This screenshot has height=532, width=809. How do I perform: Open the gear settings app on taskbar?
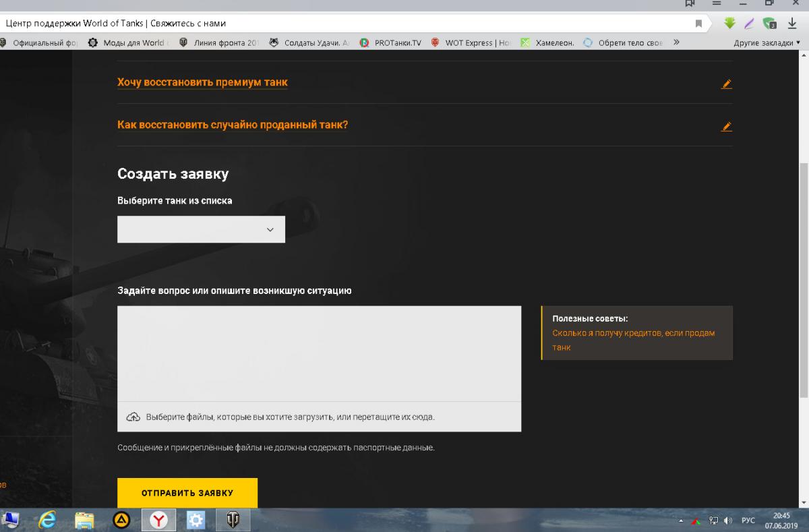pos(196,520)
